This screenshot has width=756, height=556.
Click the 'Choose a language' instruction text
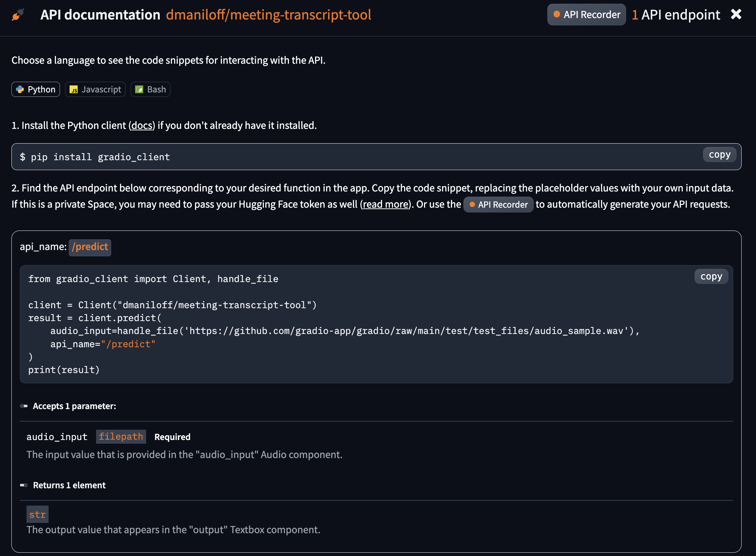(169, 60)
